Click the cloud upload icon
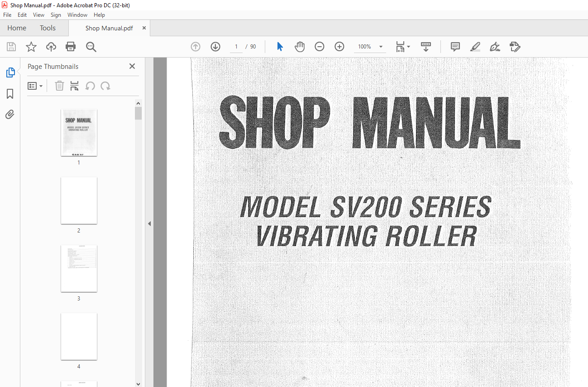588x387 pixels. [x=51, y=47]
